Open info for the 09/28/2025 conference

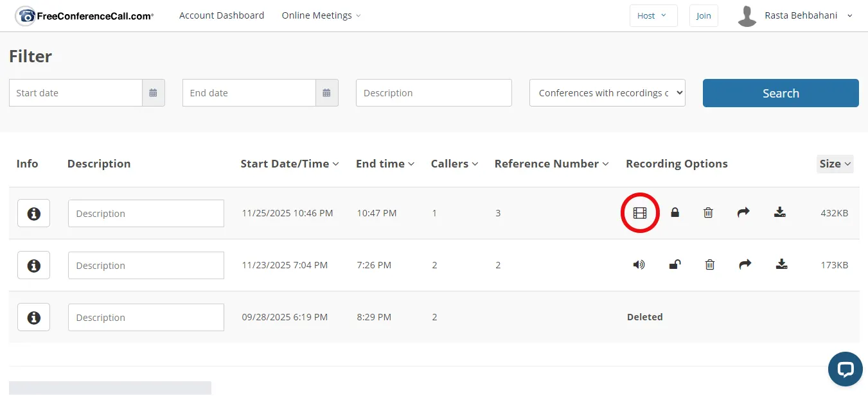[33, 318]
